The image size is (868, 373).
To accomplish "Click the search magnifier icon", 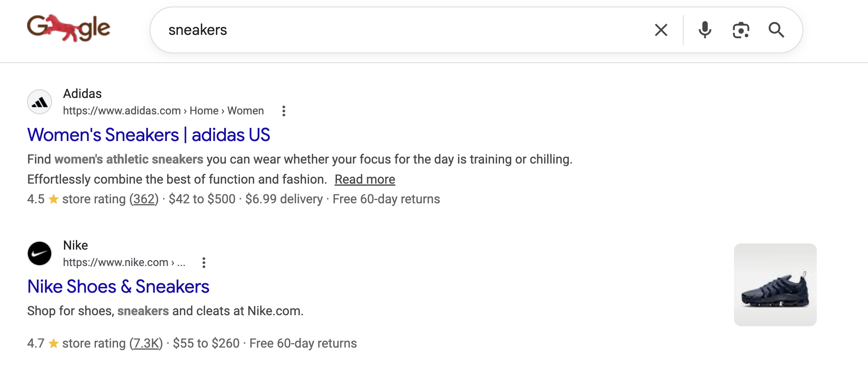I will point(776,30).
